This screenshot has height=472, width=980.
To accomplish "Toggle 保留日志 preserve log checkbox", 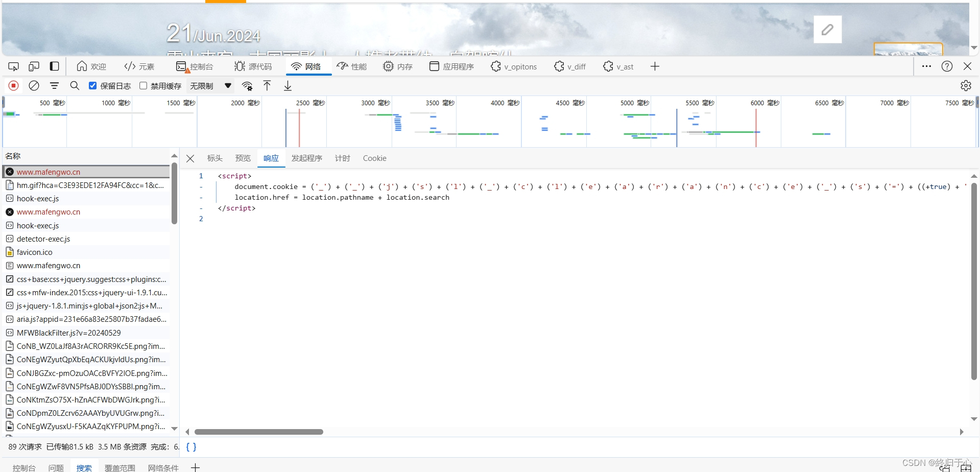I will coord(92,86).
